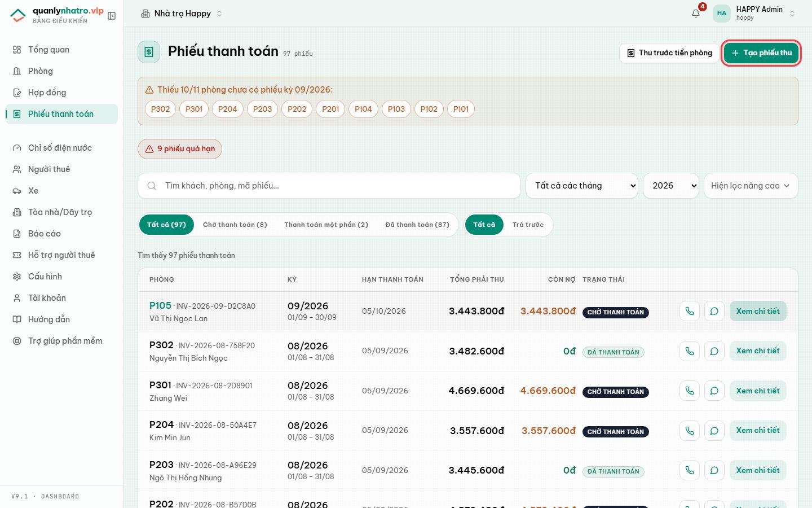Message tenant of room P301

pos(714,391)
